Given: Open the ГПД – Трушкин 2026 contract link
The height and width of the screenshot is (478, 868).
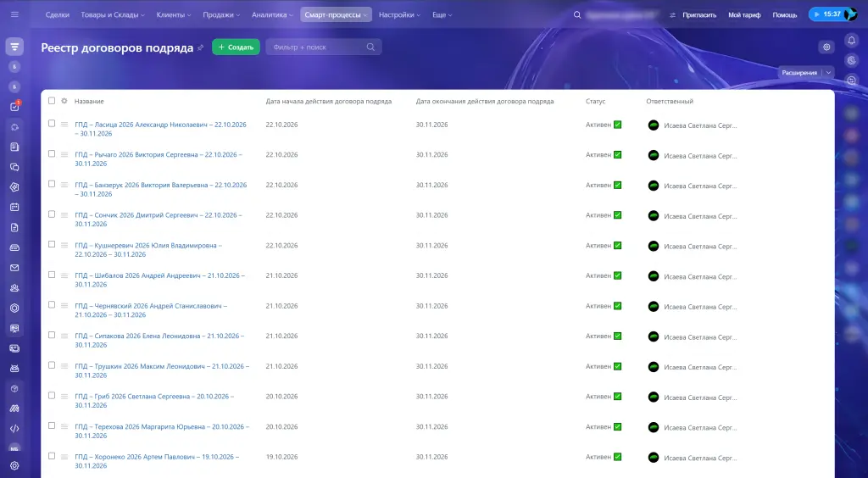Looking at the screenshot, I should coord(162,370).
